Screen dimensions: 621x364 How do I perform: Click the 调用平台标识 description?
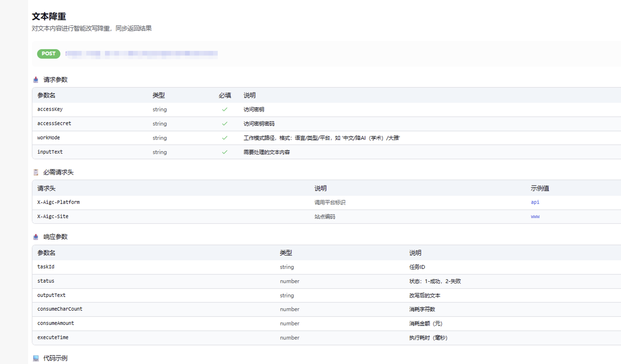(x=330, y=203)
